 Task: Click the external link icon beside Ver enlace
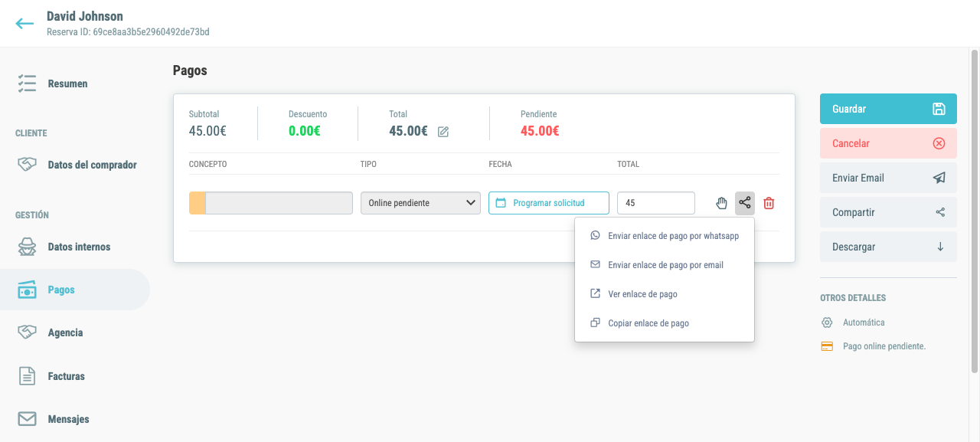595,294
